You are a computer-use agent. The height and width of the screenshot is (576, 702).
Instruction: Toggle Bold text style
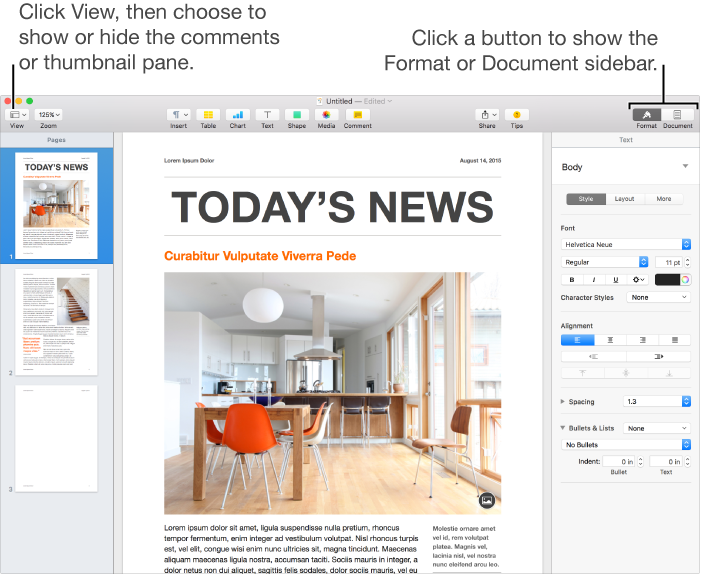coord(572,280)
